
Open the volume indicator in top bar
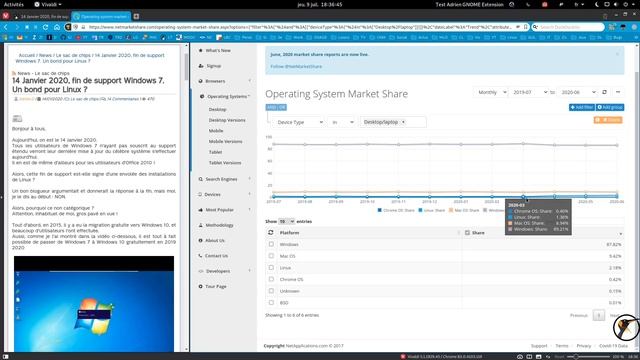point(616,4)
